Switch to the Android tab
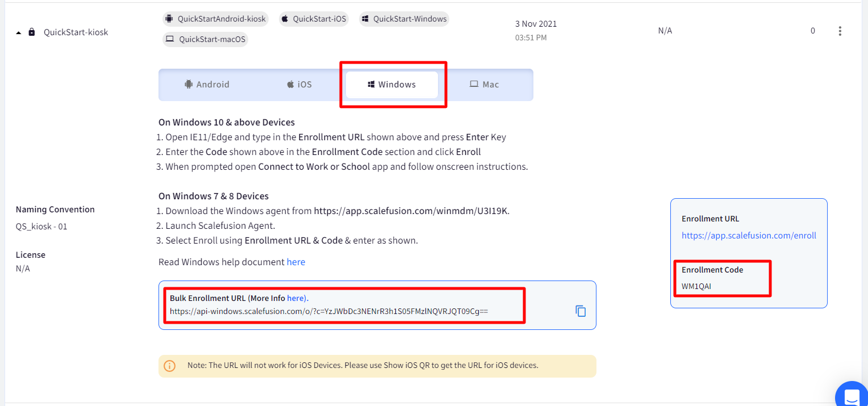The width and height of the screenshot is (868, 406). [x=207, y=85]
